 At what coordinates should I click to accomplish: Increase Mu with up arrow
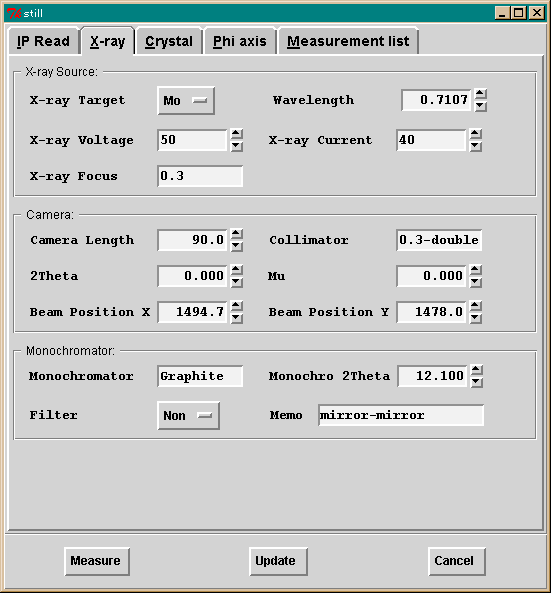476,270
